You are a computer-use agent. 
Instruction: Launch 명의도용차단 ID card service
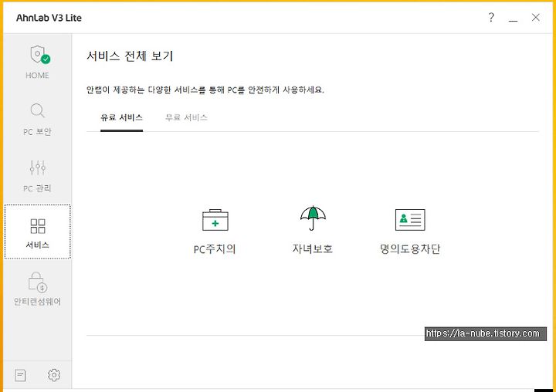(x=410, y=231)
